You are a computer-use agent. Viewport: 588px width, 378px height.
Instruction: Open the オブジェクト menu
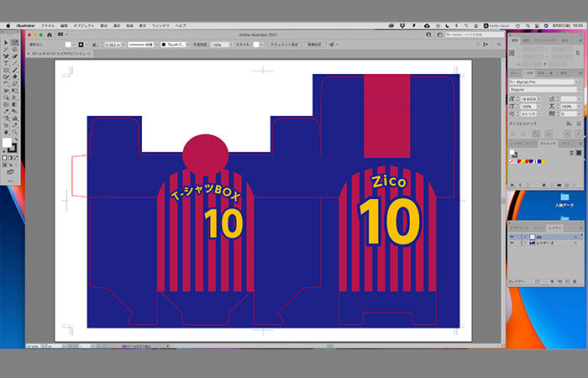[x=84, y=26]
